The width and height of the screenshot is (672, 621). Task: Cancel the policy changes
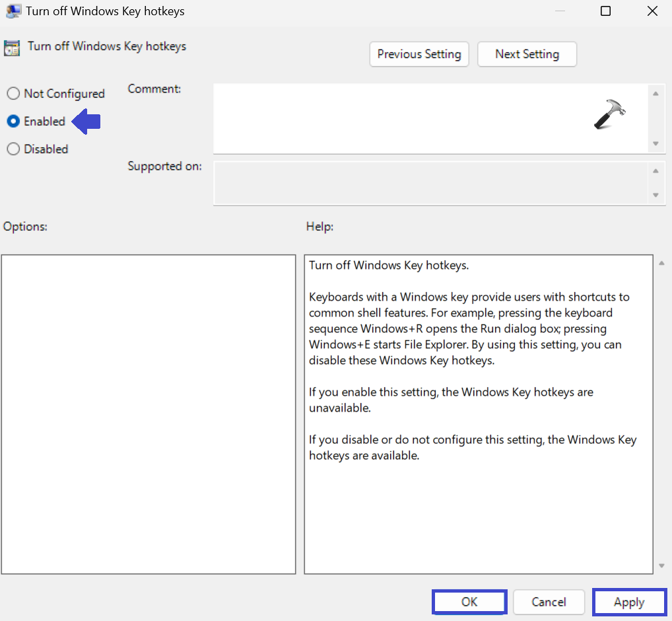549,602
